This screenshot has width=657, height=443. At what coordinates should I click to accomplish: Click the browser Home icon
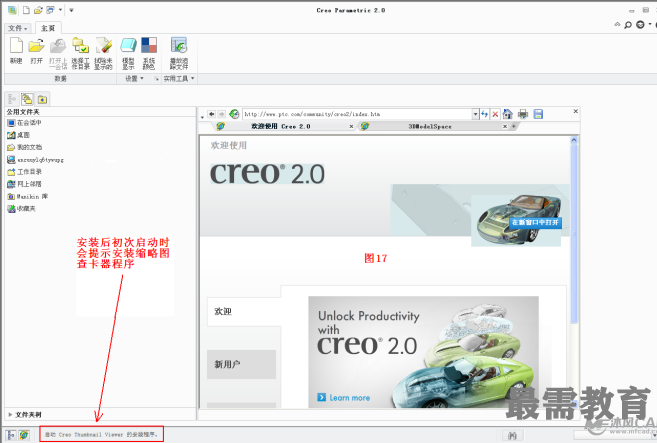click(x=508, y=114)
